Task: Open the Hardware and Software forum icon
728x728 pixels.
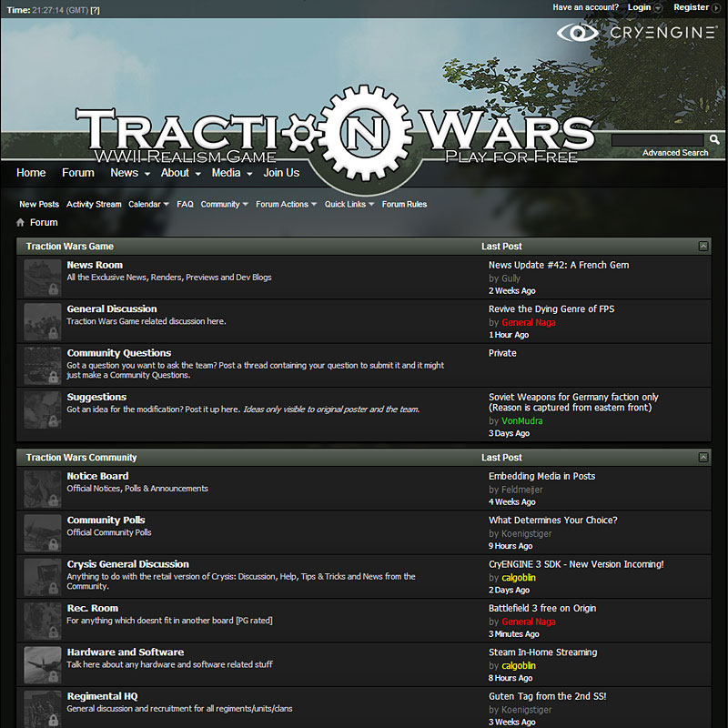Action: pyautogui.click(x=43, y=665)
